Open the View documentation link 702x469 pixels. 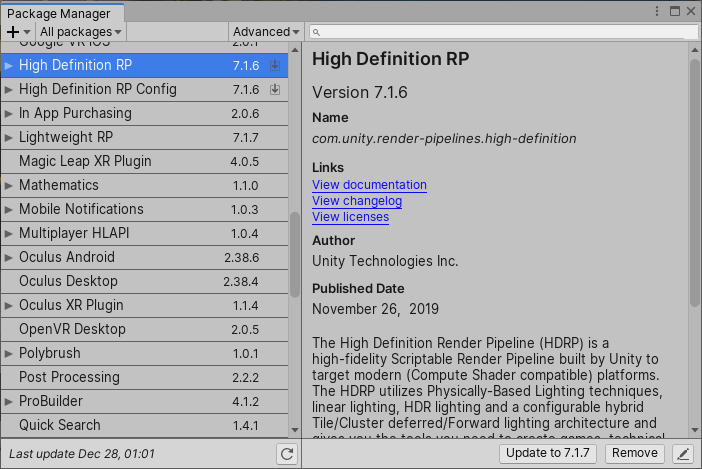pyautogui.click(x=369, y=185)
